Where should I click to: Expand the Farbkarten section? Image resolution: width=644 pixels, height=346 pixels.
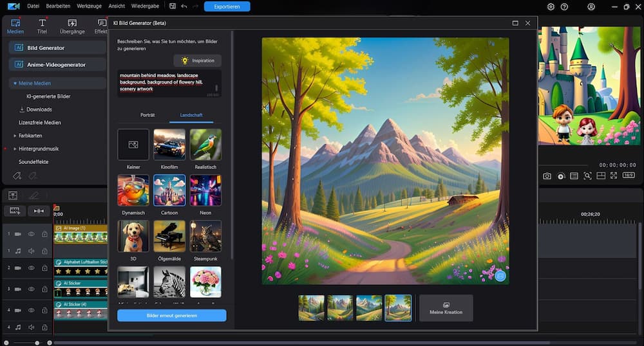pos(15,136)
